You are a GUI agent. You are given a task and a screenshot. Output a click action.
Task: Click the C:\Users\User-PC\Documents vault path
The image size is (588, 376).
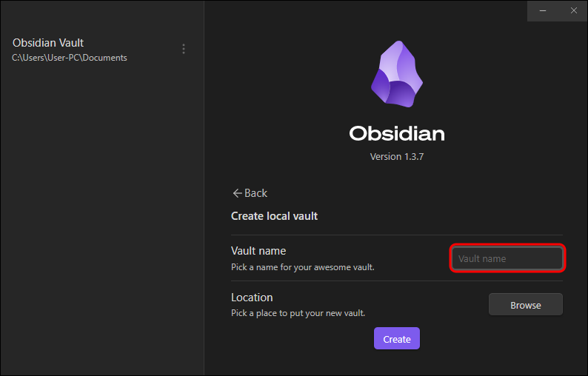coord(70,58)
